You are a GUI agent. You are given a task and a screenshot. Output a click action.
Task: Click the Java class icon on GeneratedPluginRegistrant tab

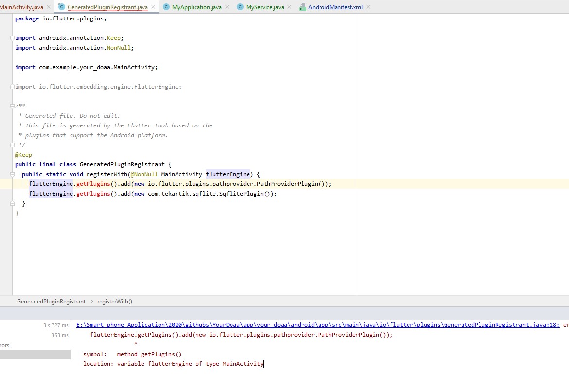point(62,7)
